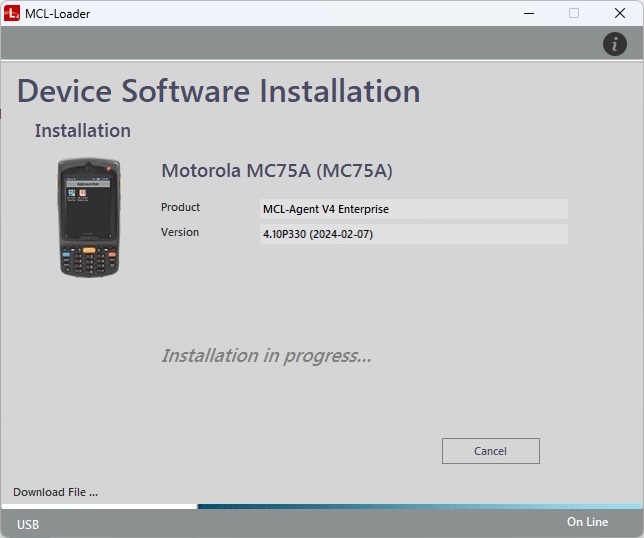Click the Motorola MC75A device image

[x=89, y=218]
